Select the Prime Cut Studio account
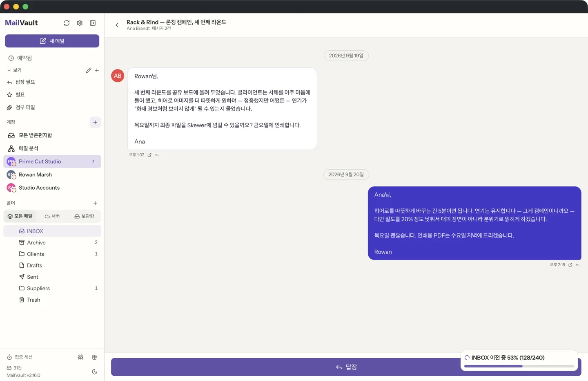588x381 pixels. coord(52,161)
